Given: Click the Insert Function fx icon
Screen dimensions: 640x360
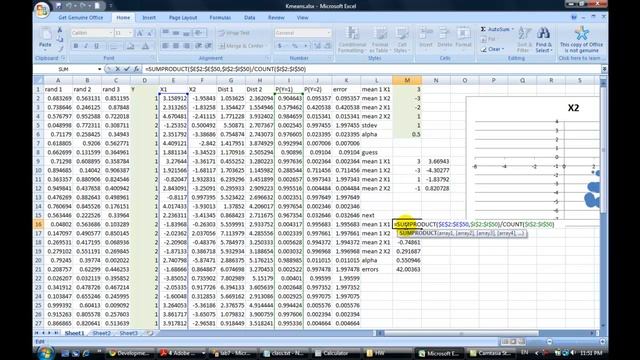Looking at the screenshot, I should [x=136, y=69].
